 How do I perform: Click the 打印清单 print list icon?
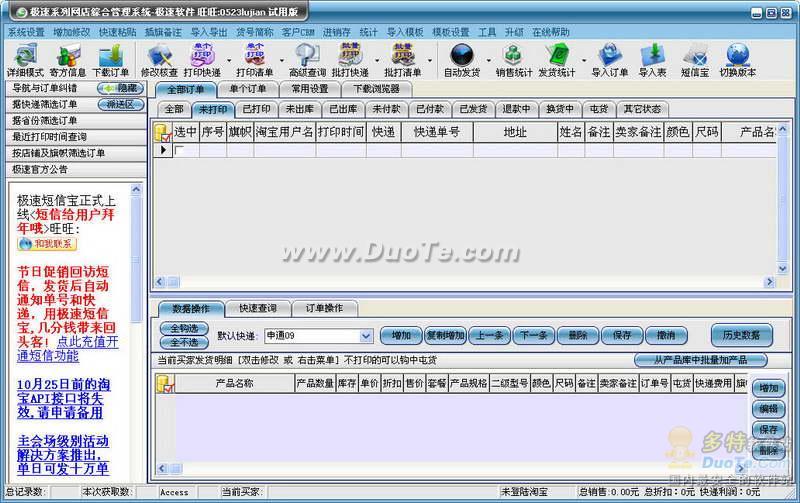(255, 60)
